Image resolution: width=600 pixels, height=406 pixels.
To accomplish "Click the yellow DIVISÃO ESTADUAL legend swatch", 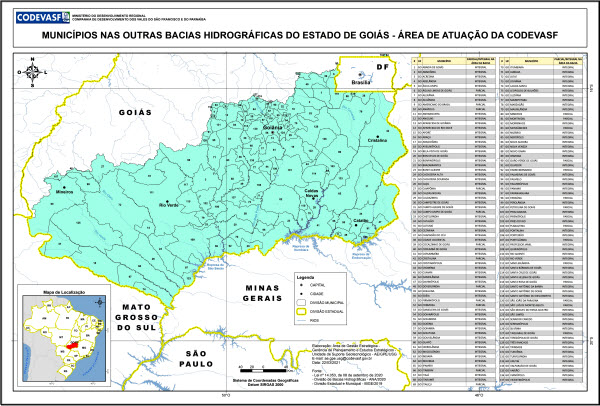I will click(x=301, y=311).
